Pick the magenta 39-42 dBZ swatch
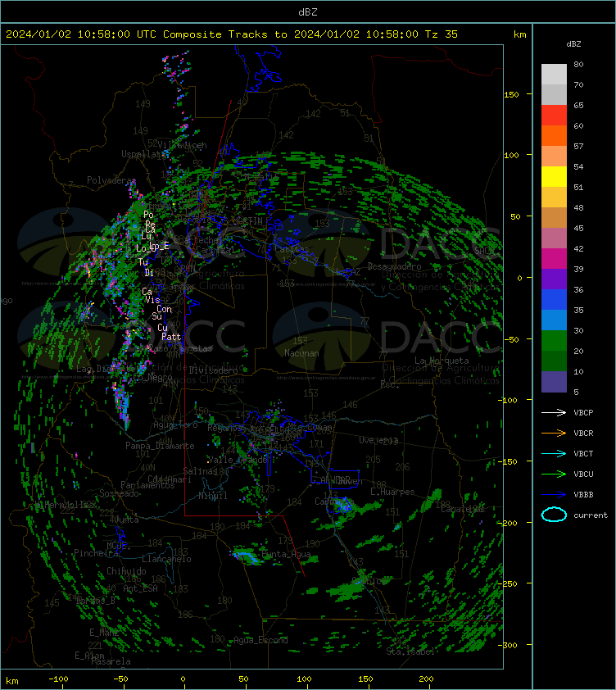Viewport: 616px width, 690px height. 554,258
